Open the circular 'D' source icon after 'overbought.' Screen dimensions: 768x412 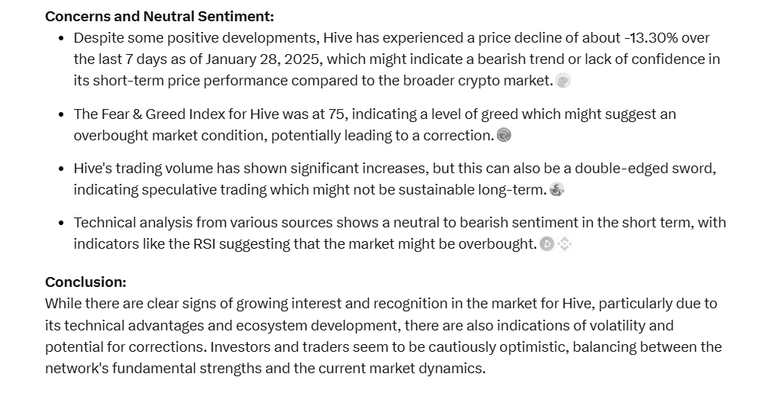pos(547,243)
